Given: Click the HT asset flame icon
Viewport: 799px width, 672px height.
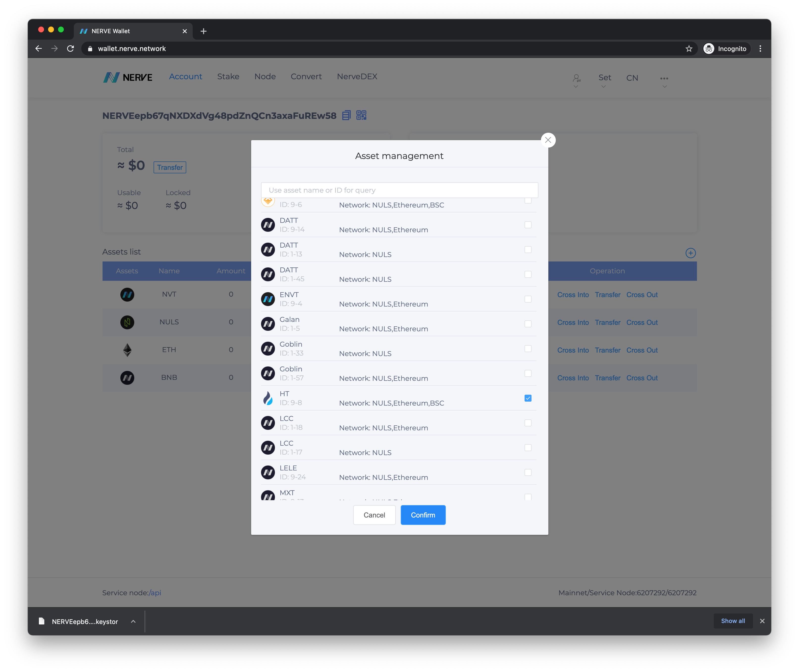Looking at the screenshot, I should [268, 398].
